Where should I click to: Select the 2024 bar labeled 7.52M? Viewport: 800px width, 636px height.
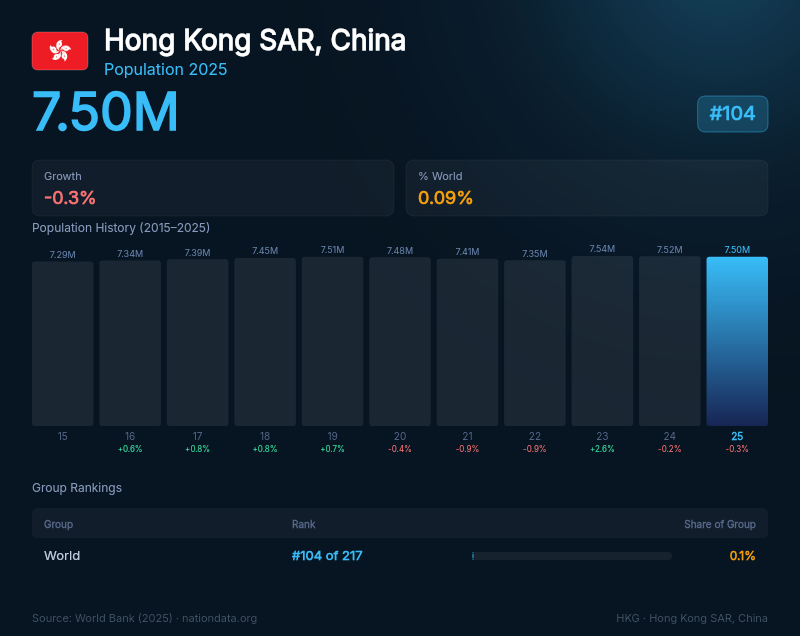click(669, 341)
